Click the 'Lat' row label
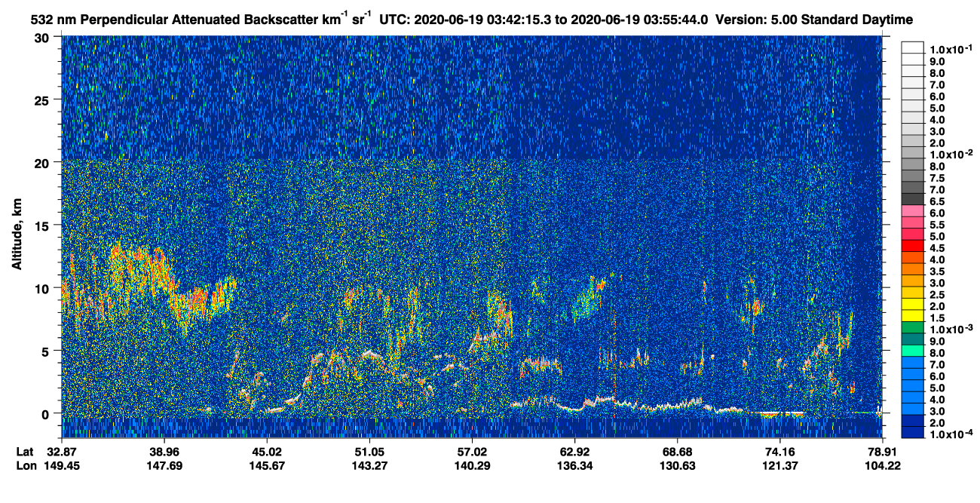 tap(24, 452)
